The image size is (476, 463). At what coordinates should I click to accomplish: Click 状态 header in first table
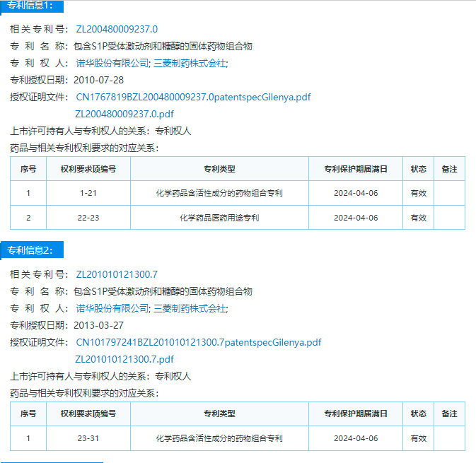[419, 169]
